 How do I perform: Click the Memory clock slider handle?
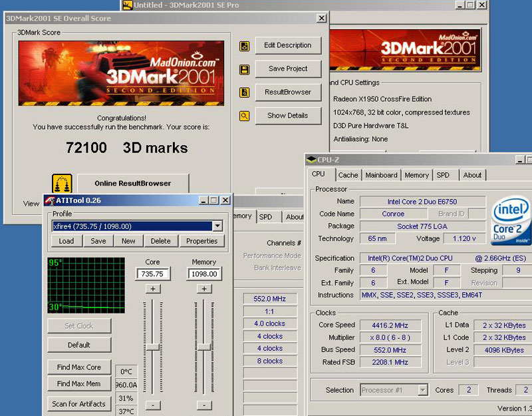click(204, 347)
